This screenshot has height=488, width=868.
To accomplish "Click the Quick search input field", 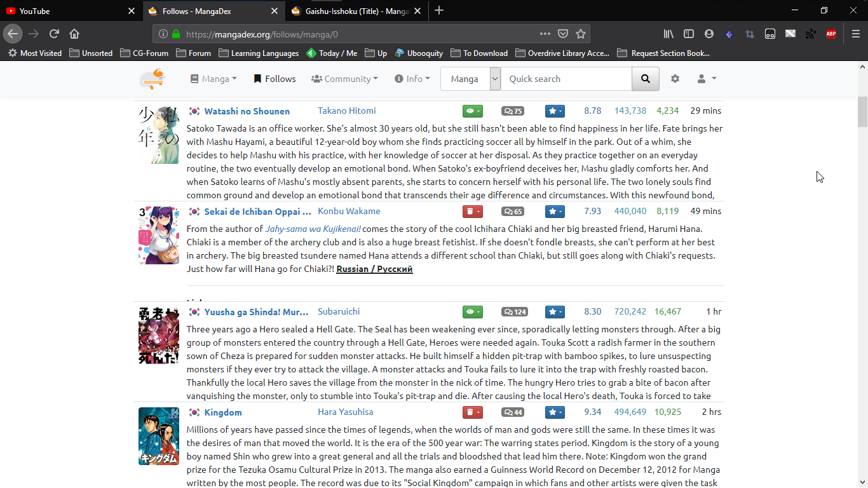I will click(566, 79).
